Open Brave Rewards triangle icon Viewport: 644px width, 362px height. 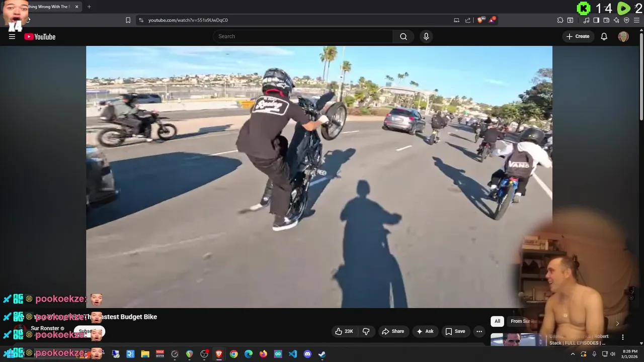pyautogui.click(x=492, y=20)
